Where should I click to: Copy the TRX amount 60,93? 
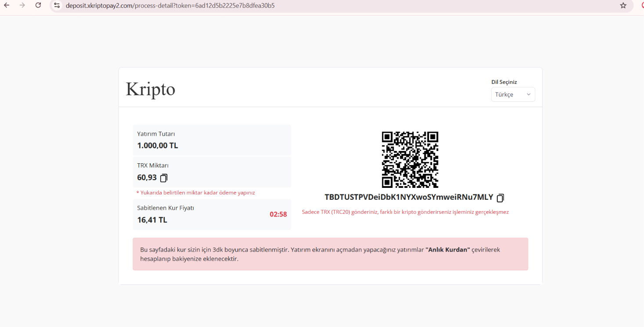click(x=164, y=178)
